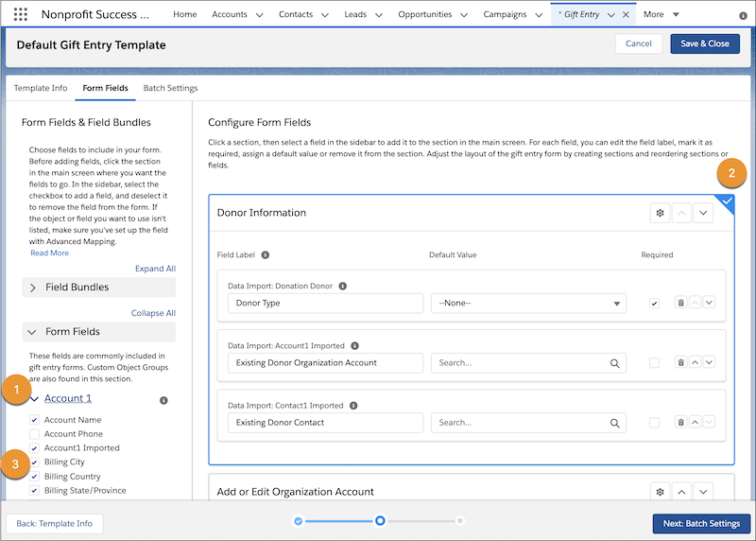Go back to Template Info
This screenshot has height=541, width=756.
pyautogui.click(x=55, y=524)
